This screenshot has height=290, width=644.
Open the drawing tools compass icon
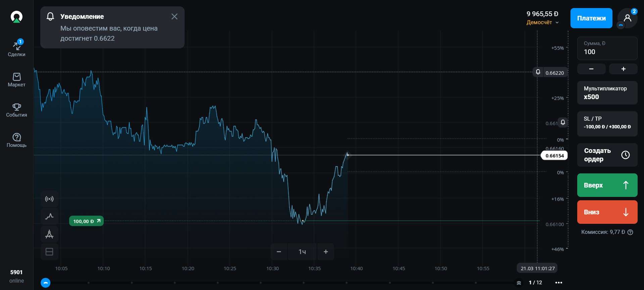click(x=49, y=234)
